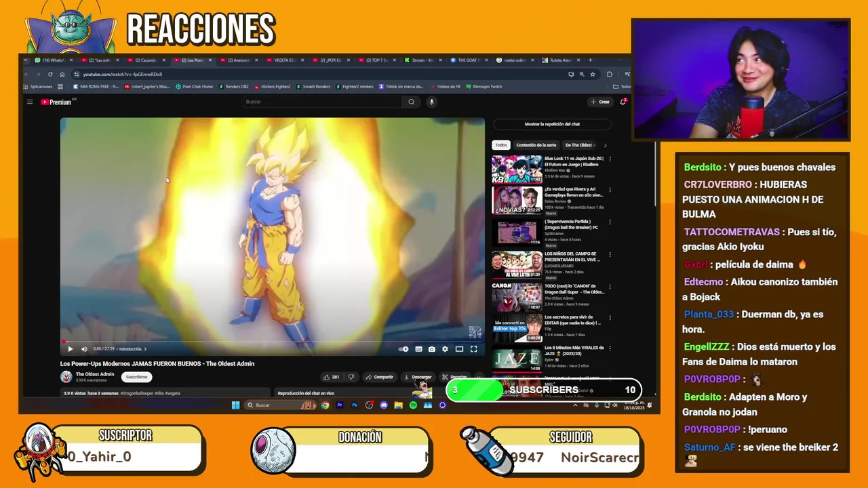Open the player settings gear

[445, 349]
